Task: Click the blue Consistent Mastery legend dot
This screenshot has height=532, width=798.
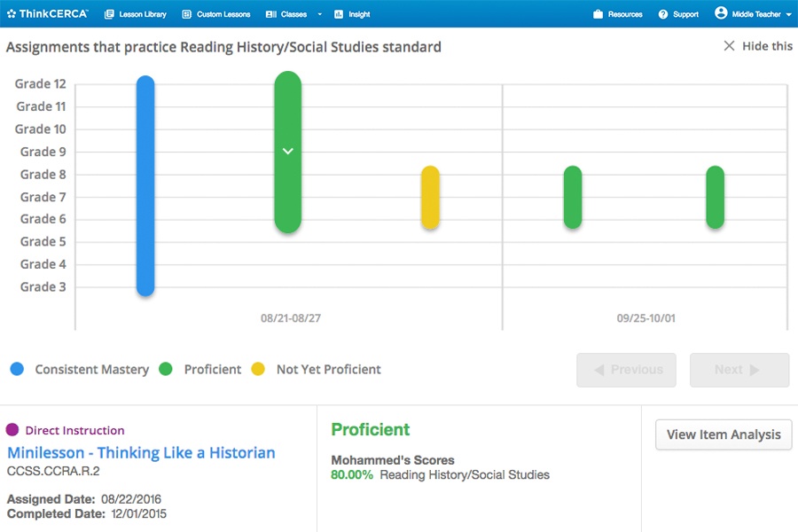Action: [x=16, y=369]
